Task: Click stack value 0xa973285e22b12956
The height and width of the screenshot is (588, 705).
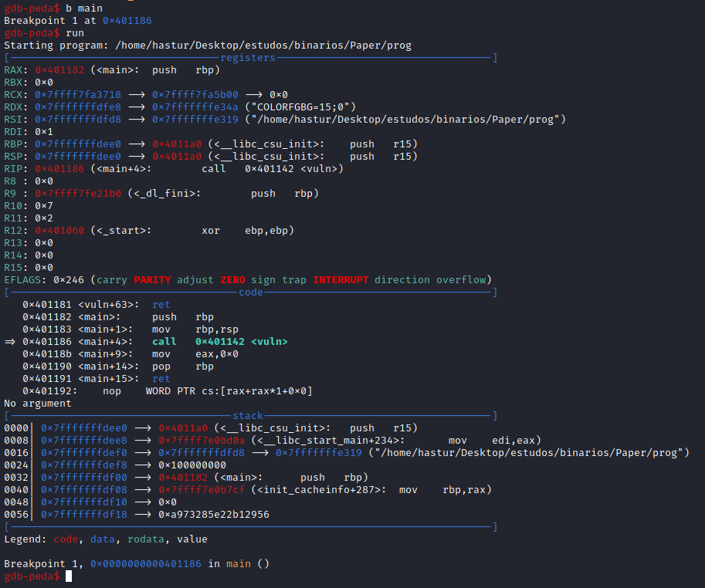Action: pyautogui.click(x=214, y=515)
